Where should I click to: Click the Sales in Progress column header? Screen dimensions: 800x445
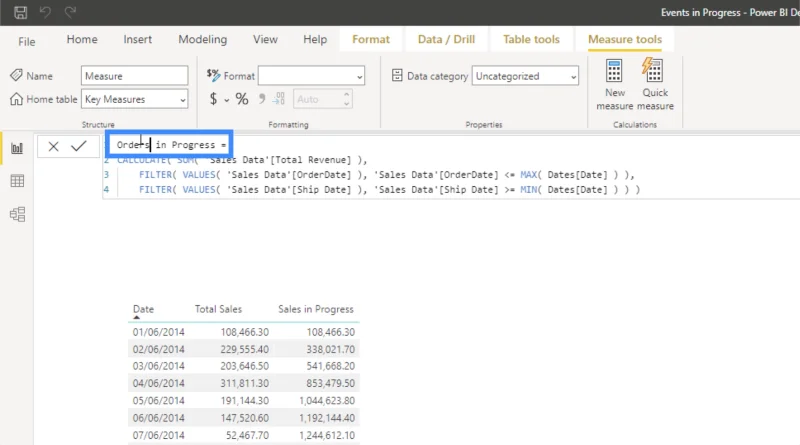coord(316,309)
